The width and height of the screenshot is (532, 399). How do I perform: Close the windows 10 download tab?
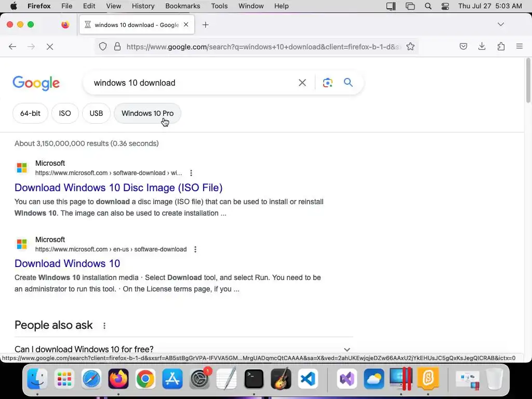[x=186, y=24]
